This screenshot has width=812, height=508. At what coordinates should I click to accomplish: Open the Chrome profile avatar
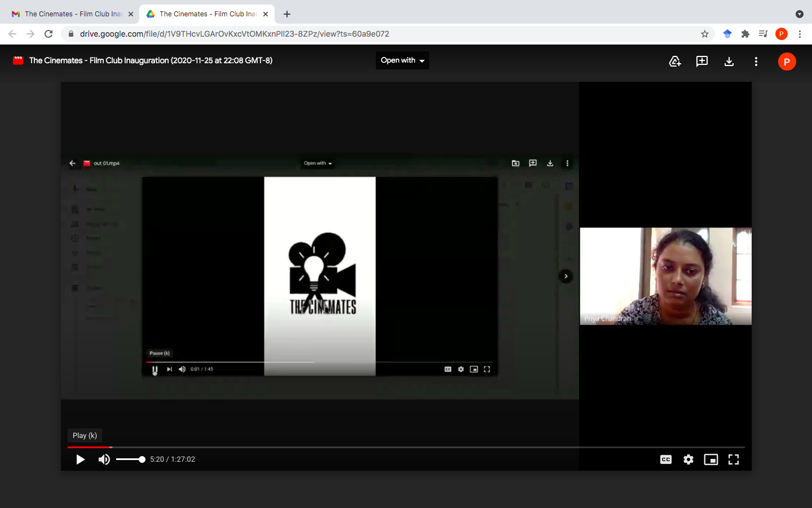[782, 34]
